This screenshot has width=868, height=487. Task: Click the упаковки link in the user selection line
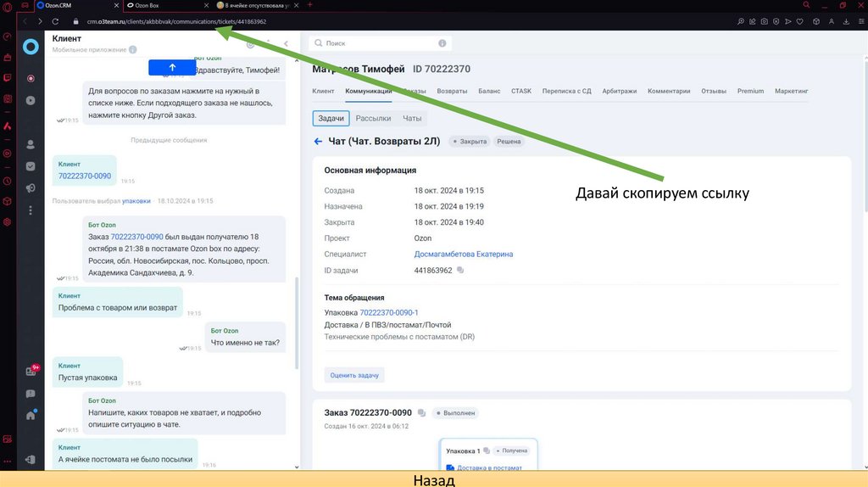click(136, 200)
